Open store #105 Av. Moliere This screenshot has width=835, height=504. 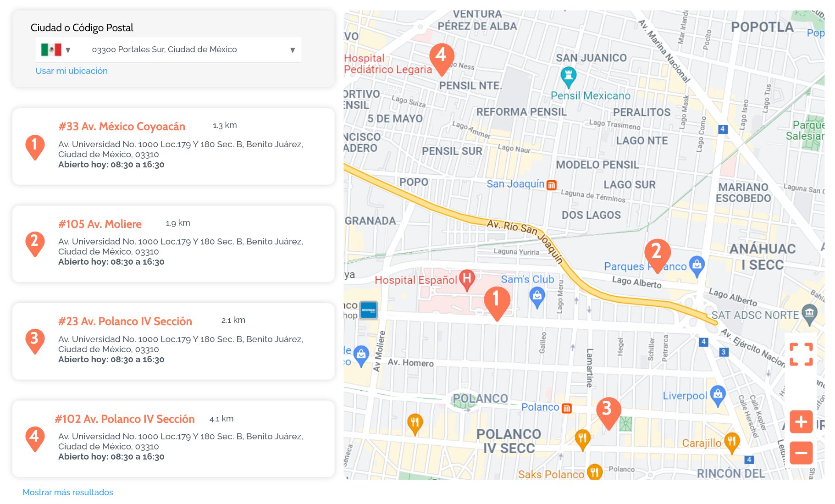[100, 224]
